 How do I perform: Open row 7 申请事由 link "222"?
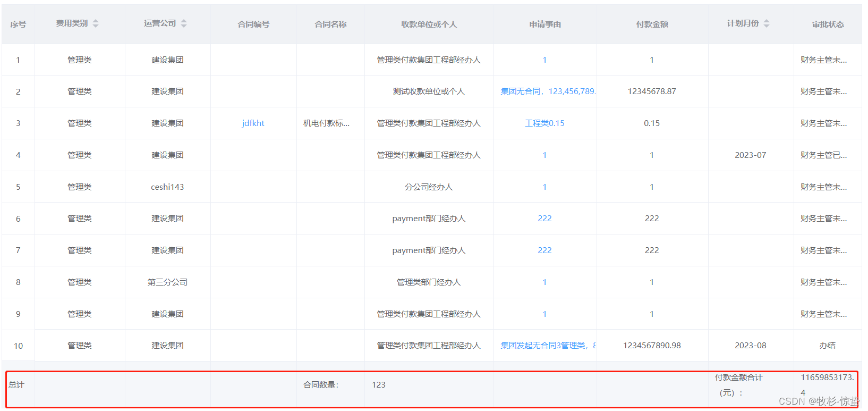[x=545, y=250]
